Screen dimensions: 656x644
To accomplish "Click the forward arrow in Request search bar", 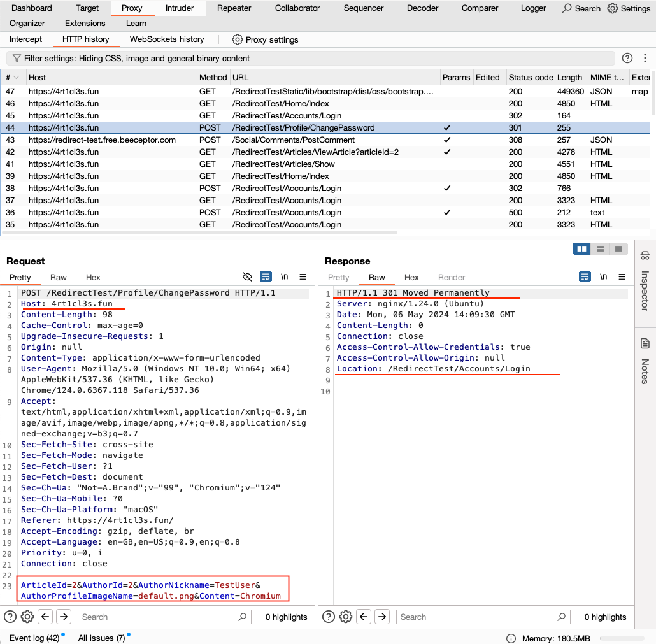I will (63, 617).
